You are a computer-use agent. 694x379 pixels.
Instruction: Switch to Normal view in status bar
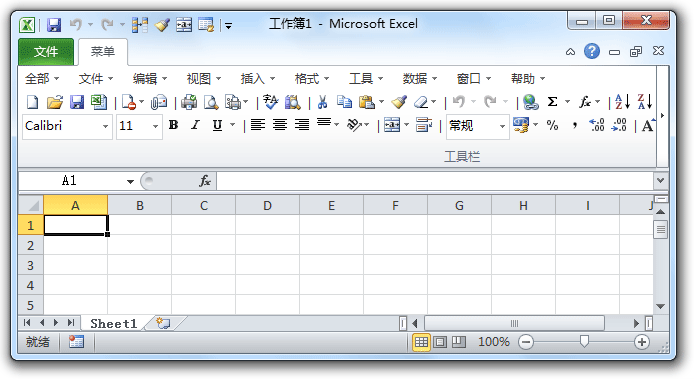pos(421,342)
